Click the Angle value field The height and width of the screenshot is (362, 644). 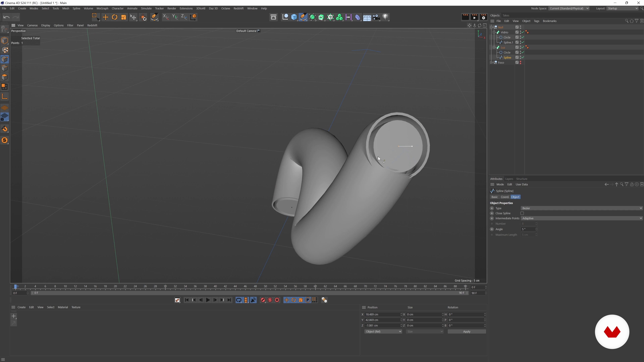(x=529, y=229)
